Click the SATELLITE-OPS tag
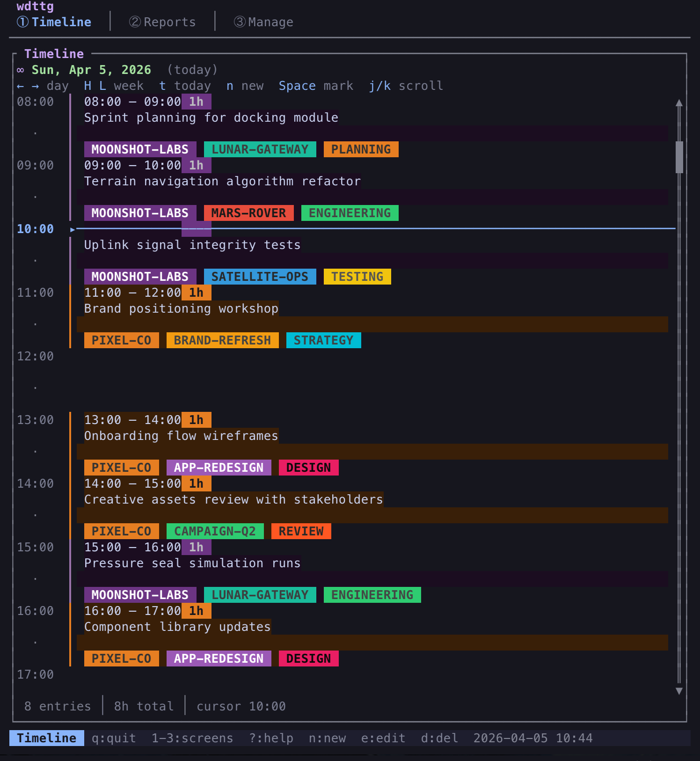This screenshot has height=761, width=700. (260, 277)
